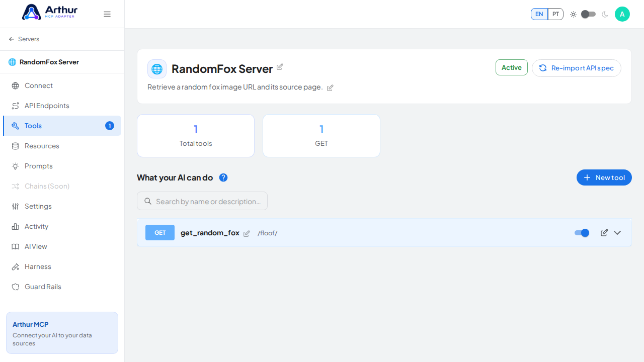Edit the server description text
The width and height of the screenshot is (644, 362).
(x=330, y=88)
